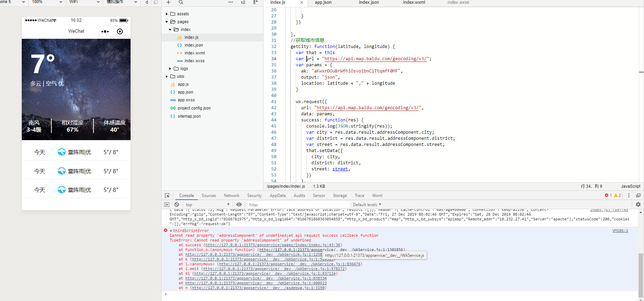Expand the utils folder

[167, 77]
